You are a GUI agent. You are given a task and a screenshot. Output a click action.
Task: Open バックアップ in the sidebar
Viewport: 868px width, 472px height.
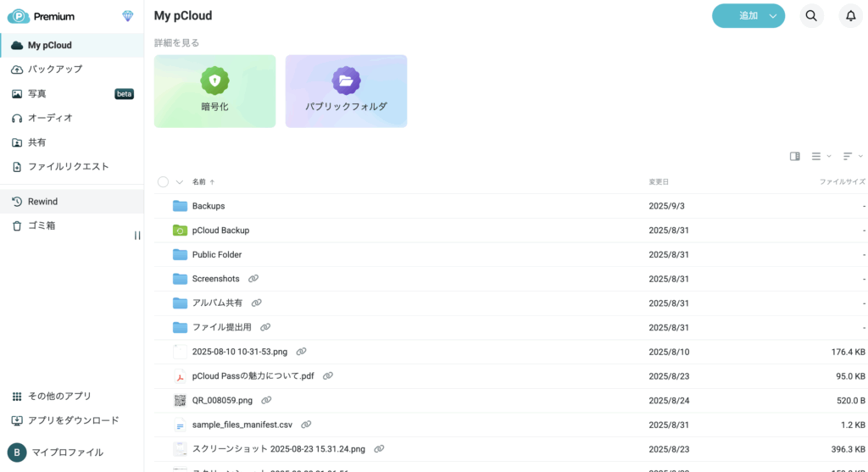tap(72, 69)
